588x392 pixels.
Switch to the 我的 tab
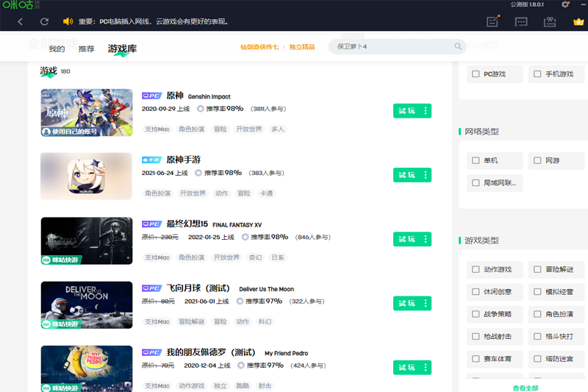(57, 49)
